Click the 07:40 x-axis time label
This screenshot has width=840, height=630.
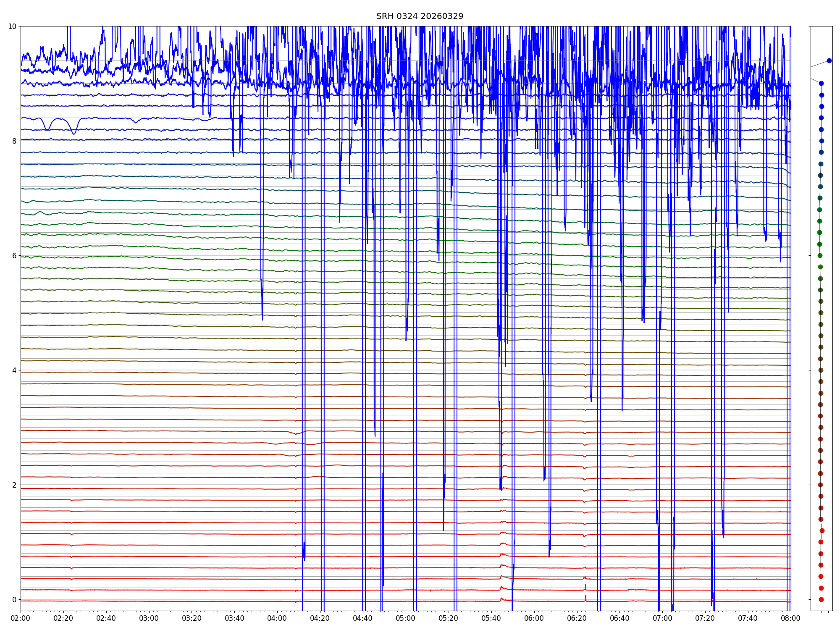[x=748, y=618]
